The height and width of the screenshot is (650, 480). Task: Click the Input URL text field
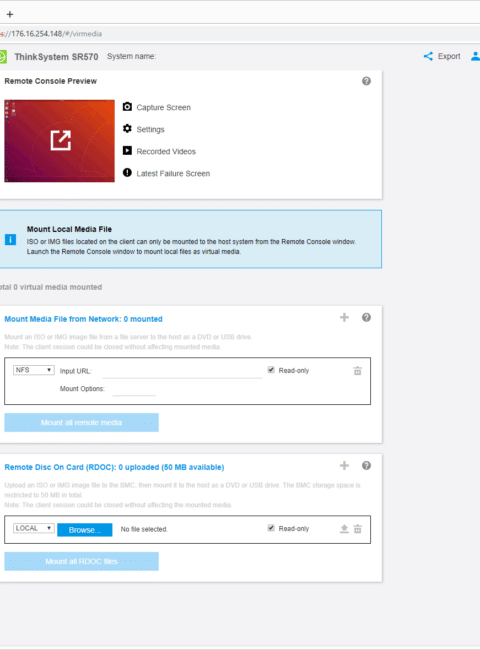click(182, 371)
